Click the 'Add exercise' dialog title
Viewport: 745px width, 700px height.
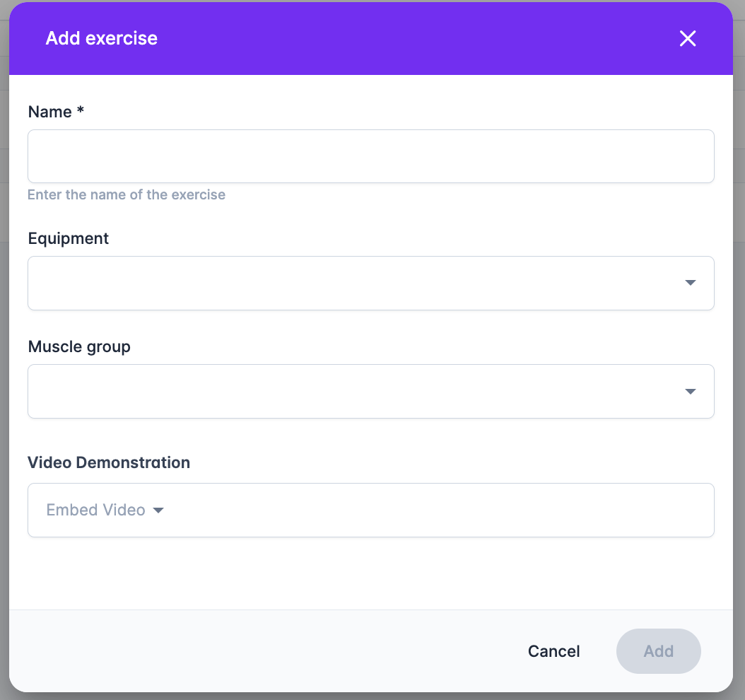[101, 38]
